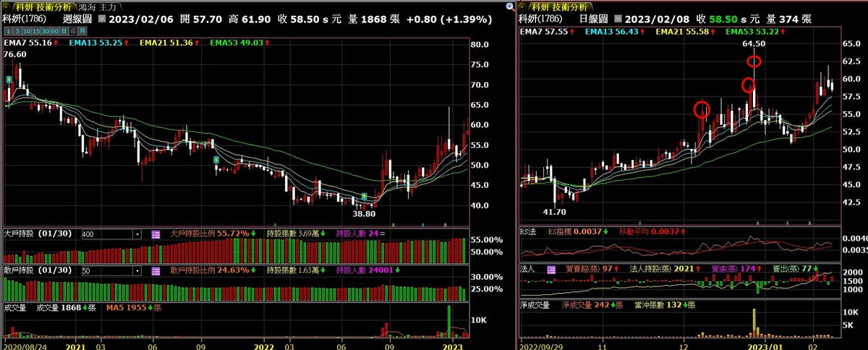
Task: Open the round menu icon at top-left
Action: 7,7
